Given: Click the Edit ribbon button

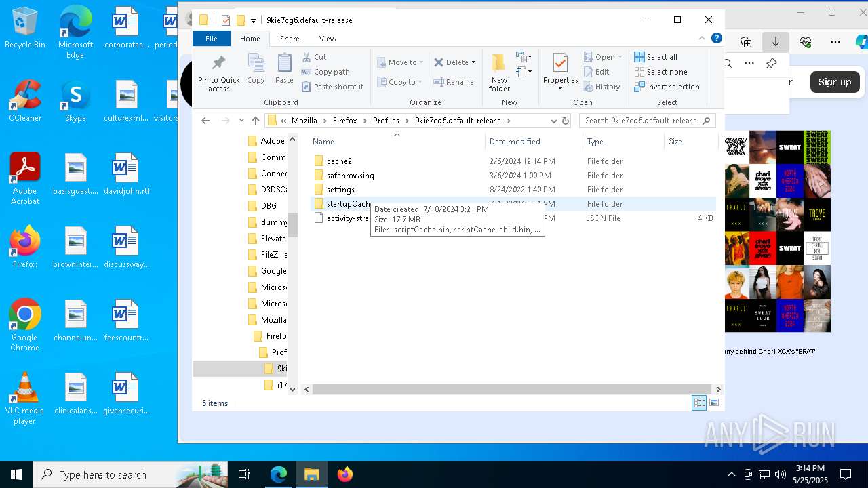Looking at the screenshot, I should (597, 72).
